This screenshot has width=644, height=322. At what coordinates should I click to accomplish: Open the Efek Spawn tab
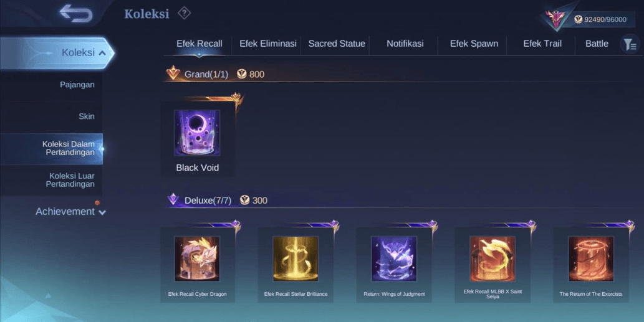[x=474, y=44]
